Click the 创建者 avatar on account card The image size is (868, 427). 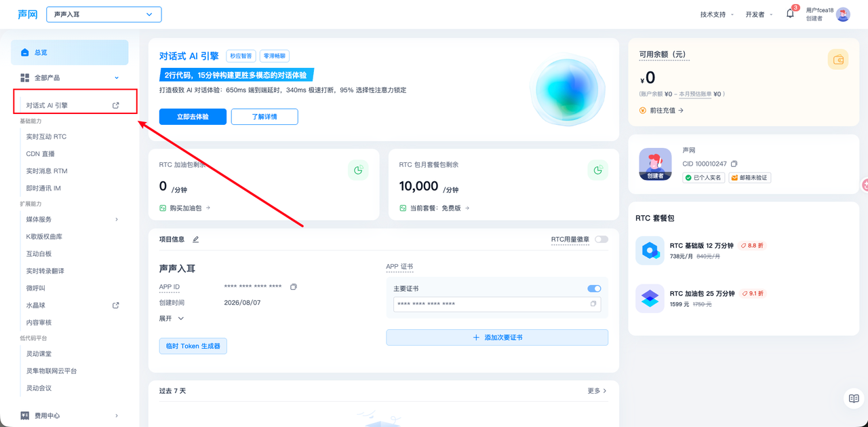coord(655,164)
